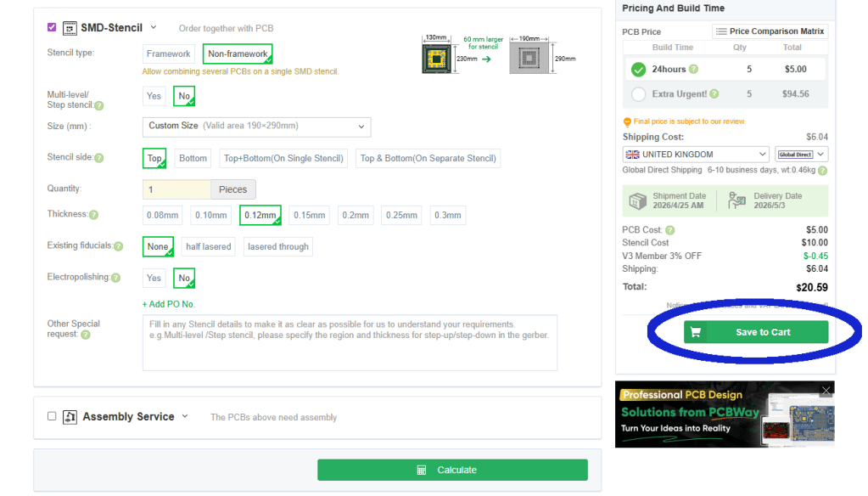This screenshot has height=496, width=868.
Task: Enable the Assembly Service checkbox
Action: click(x=52, y=416)
